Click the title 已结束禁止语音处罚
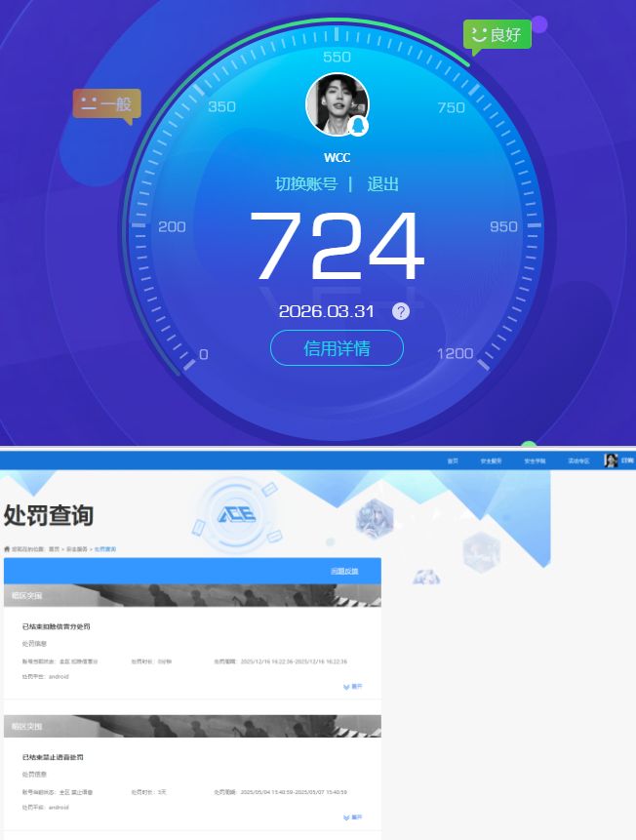The width and height of the screenshot is (636, 840). coord(53,757)
